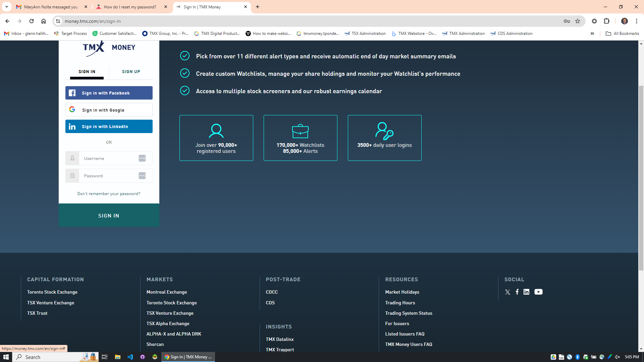Open the Chrome profile avatar

click(625, 21)
